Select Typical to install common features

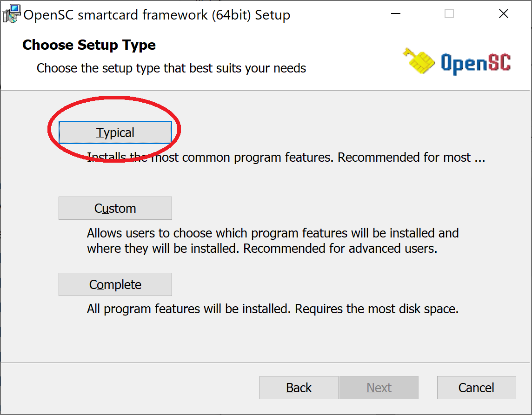coord(115,132)
